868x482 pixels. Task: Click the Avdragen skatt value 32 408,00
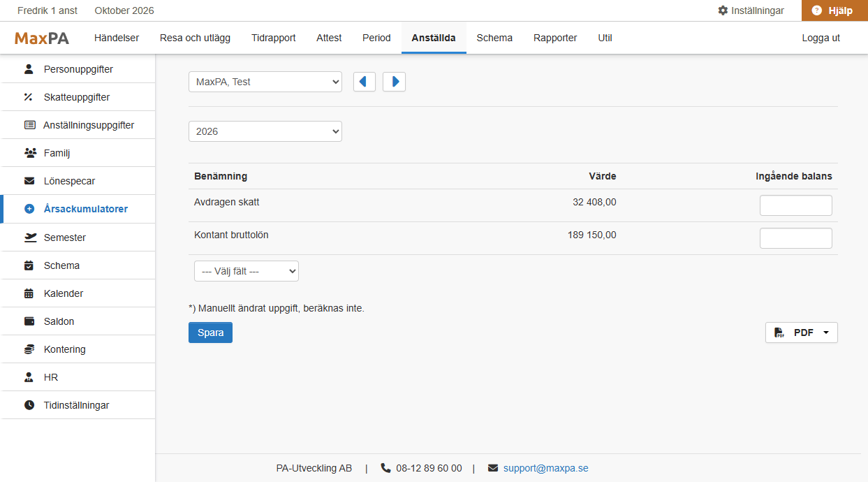(594, 202)
